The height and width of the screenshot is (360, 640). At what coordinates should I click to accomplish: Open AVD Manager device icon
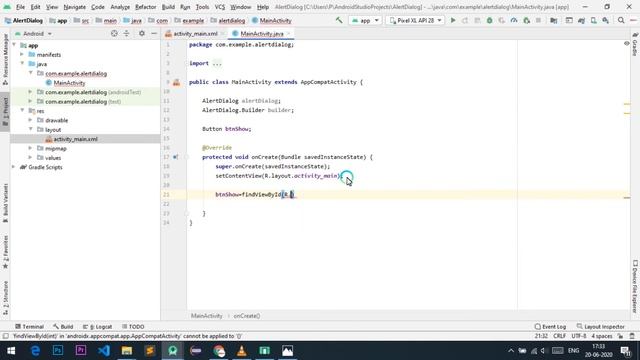(x=593, y=20)
